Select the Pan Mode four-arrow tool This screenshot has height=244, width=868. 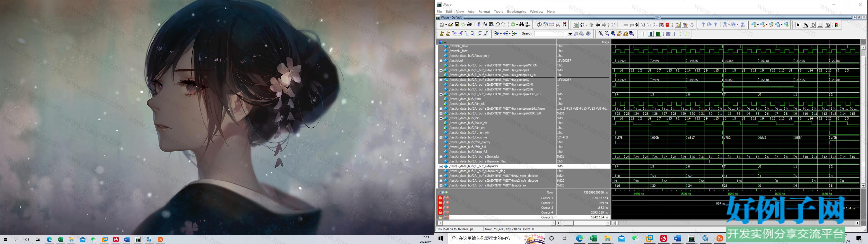[x=813, y=25]
